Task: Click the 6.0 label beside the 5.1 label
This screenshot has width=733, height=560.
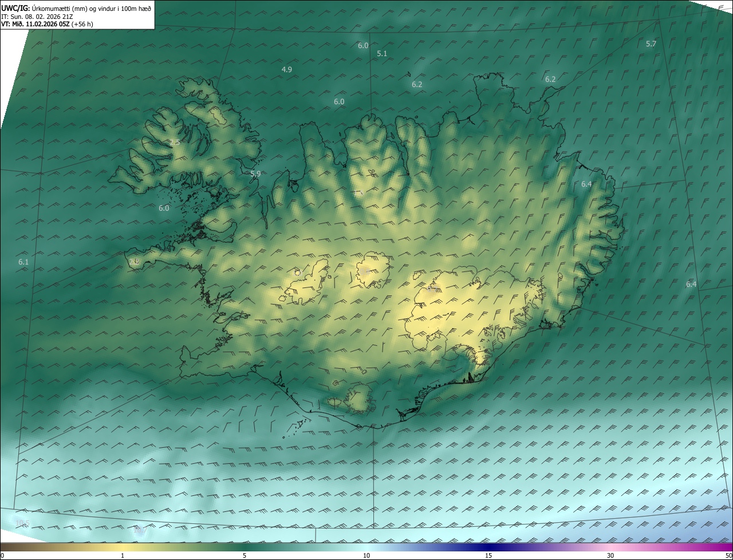Action: [x=363, y=46]
